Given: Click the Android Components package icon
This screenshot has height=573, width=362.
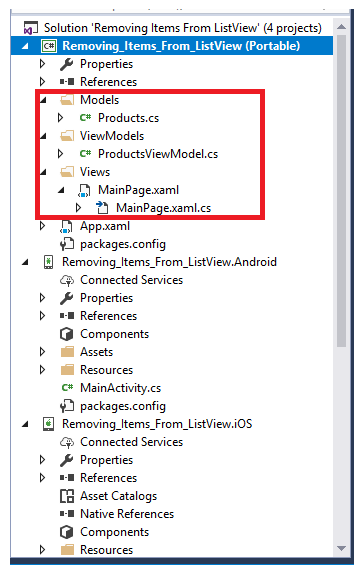Looking at the screenshot, I should pyautogui.click(x=66, y=334).
